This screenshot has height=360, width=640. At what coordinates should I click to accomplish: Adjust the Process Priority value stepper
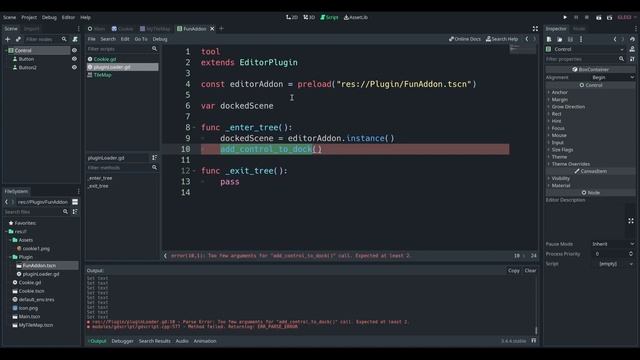[x=631, y=254]
